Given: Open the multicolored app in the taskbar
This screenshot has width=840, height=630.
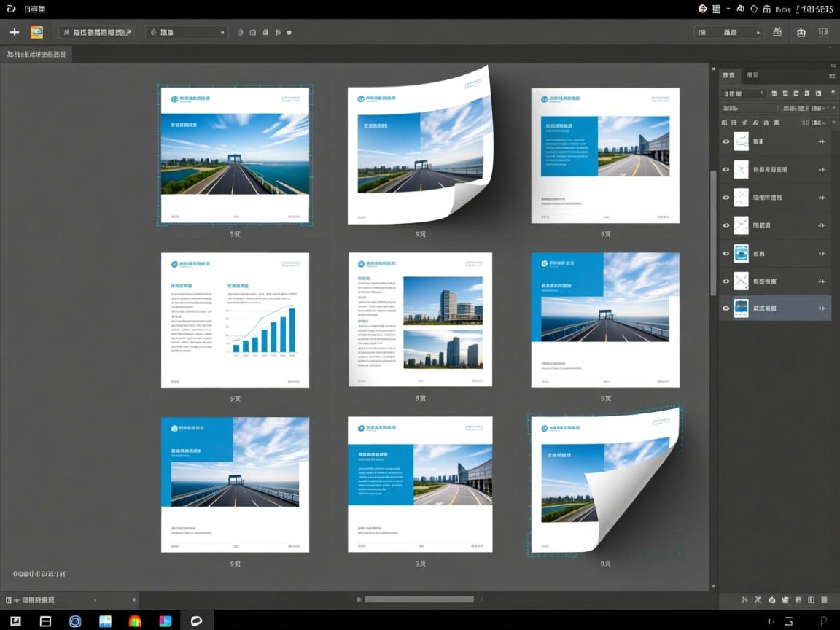Looking at the screenshot, I should (x=135, y=621).
